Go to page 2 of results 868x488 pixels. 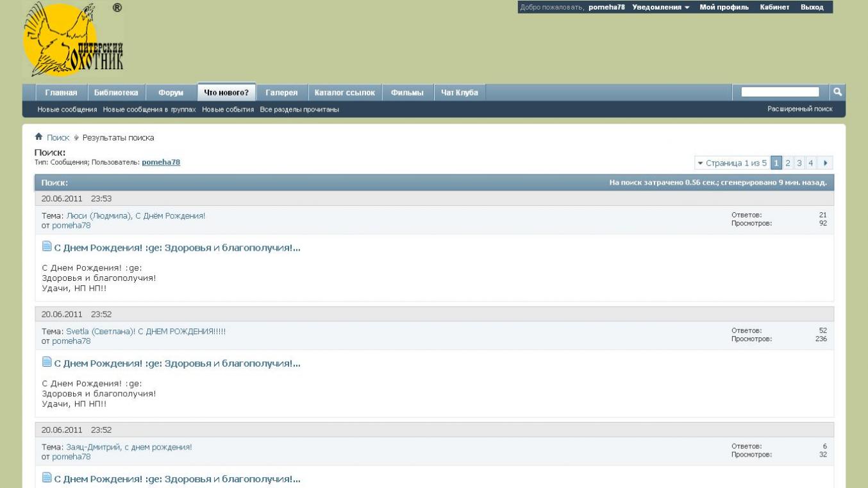(x=788, y=163)
